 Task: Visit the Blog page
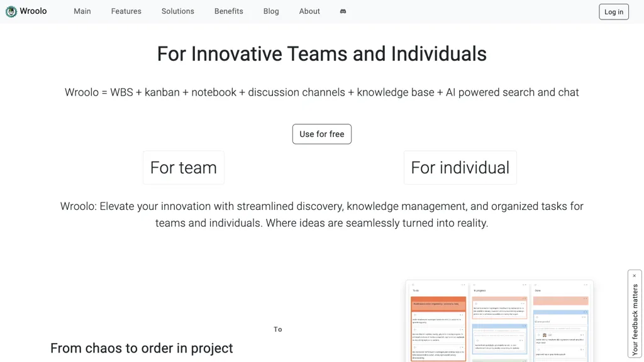[x=271, y=11]
